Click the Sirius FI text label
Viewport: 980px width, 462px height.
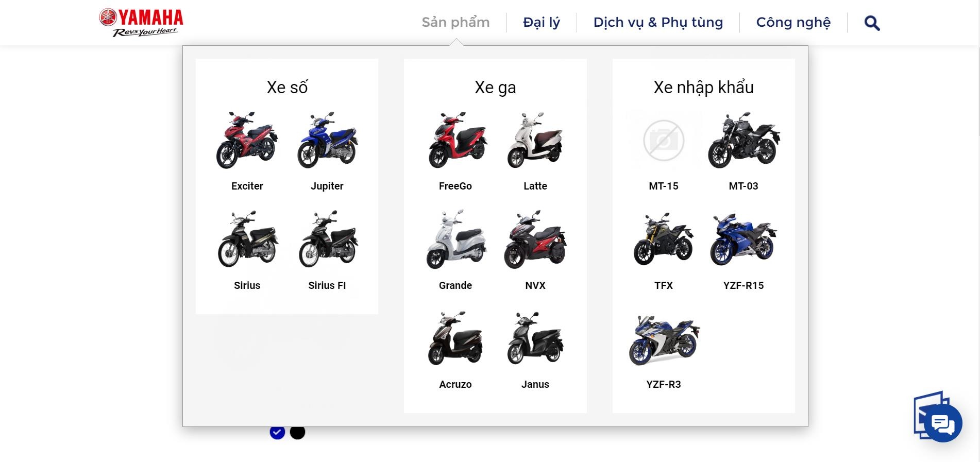327,285
